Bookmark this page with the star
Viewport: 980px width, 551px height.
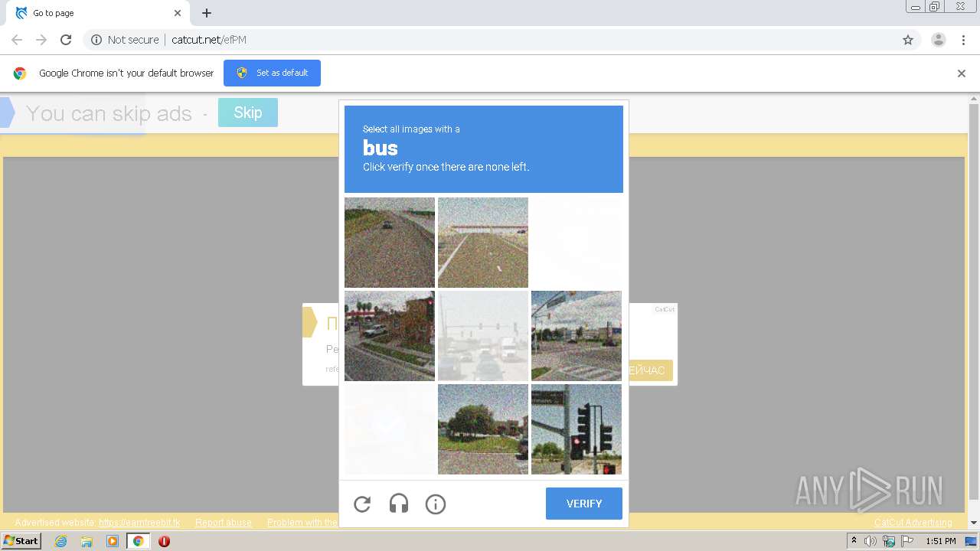(x=908, y=40)
